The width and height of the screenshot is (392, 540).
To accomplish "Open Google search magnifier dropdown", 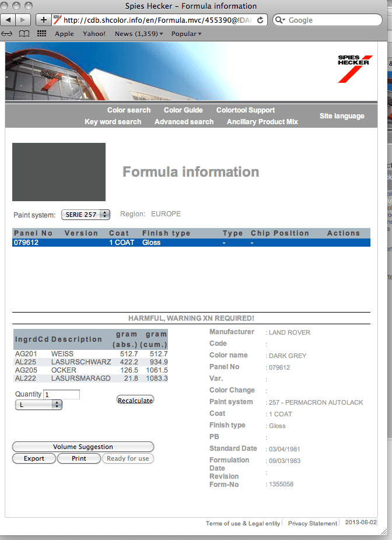I will coord(280,20).
